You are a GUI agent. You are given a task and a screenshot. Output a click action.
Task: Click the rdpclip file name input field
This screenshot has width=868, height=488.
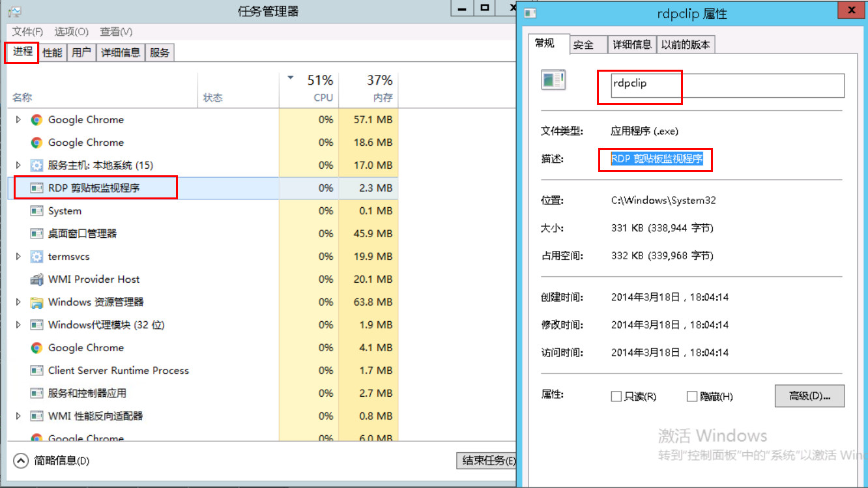coord(727,85)
